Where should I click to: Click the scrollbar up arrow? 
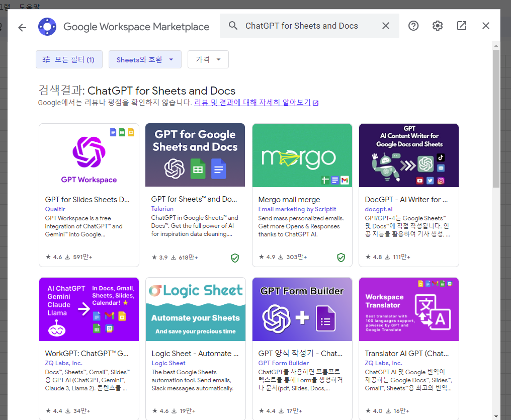pyautogui.click(x=496, y=46)
